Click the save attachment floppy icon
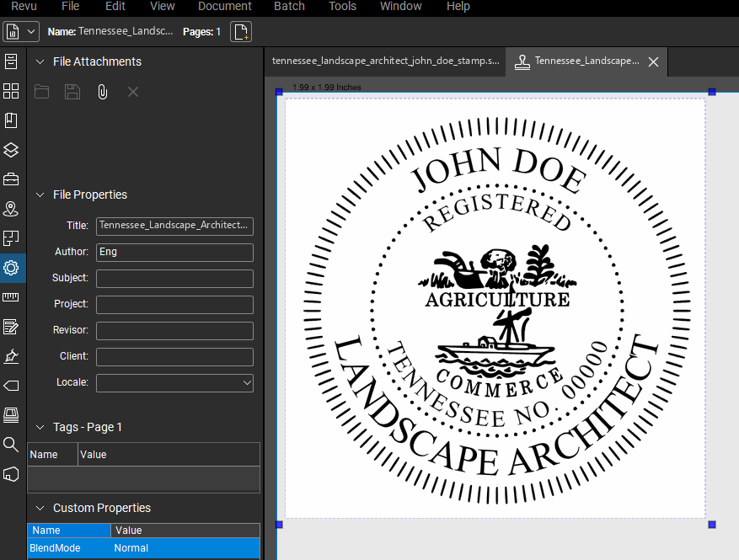739x560 pixels. [72, 92]
